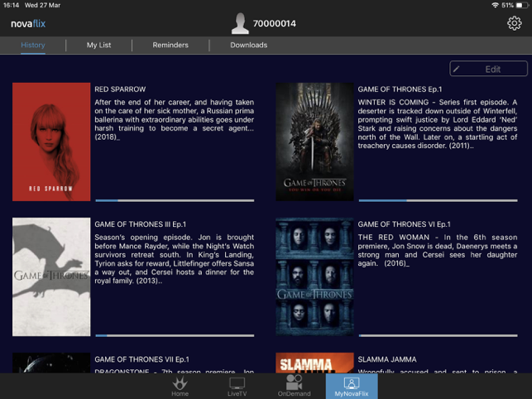Select the RED SPARROW title

[120, 89]
